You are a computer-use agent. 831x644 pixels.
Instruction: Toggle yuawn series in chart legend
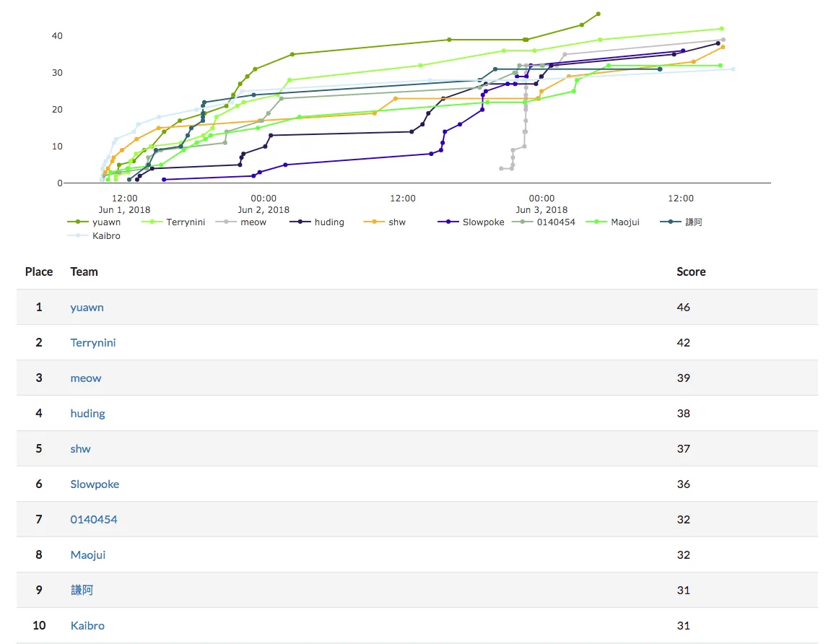(x=95, y=222)
